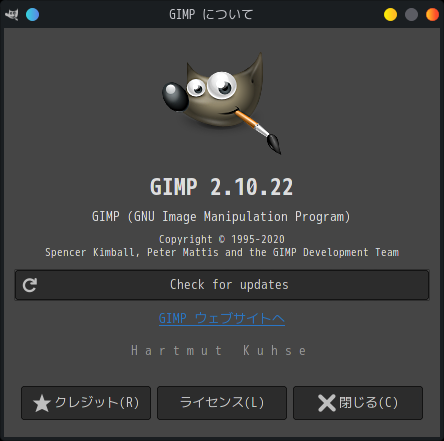Click the paintbrush in Wilber's mouth

(258, 131)
